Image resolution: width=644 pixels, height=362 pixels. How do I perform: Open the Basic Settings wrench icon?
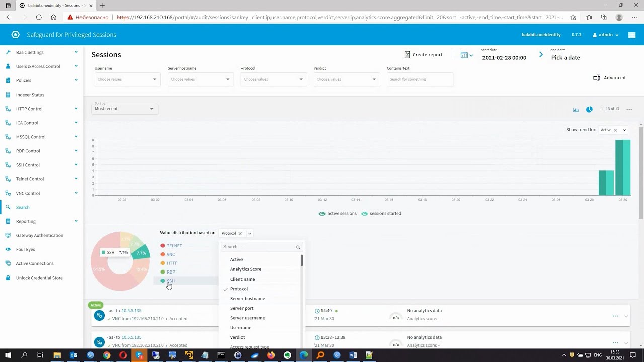(8, 52)
